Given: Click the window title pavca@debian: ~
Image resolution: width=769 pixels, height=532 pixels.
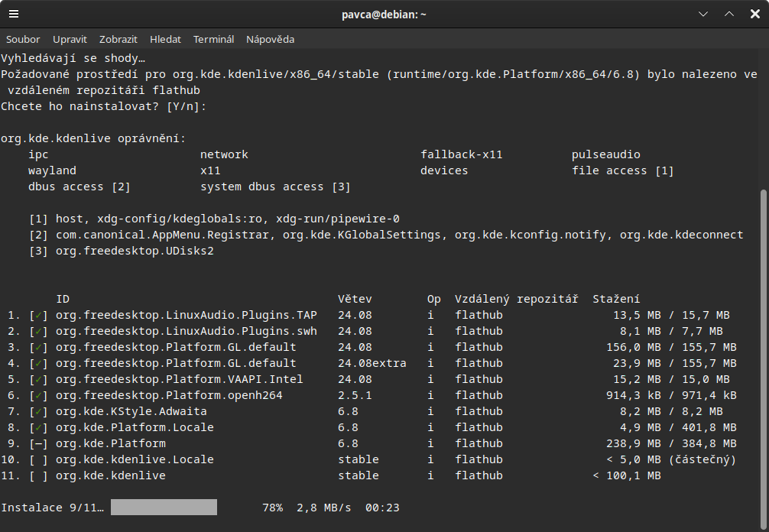Looking at the screenshot, I should (384, 15).
